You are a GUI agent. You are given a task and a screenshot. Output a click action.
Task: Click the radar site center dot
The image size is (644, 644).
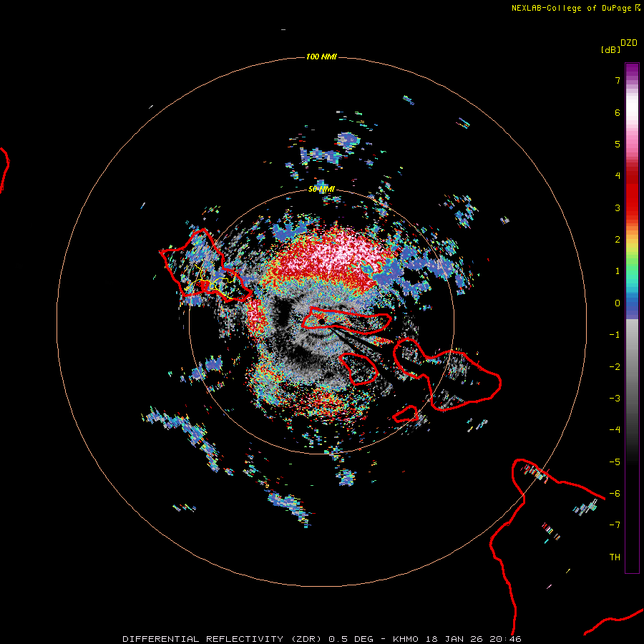click(x=321, y=321)
